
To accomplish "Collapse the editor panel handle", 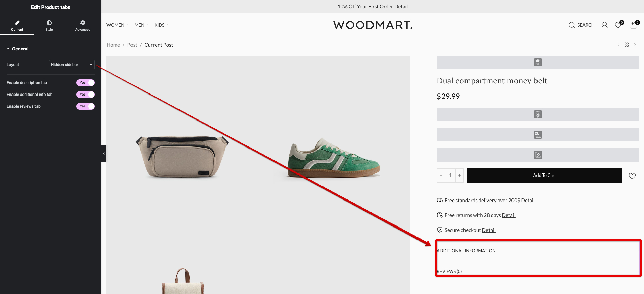I will pos(104,153).
